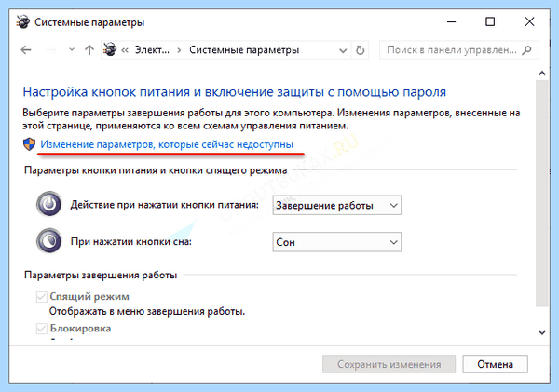Open the «Сон» sleep button dropdown
Viewport: 559px width, 392px height.
[337, 242]
